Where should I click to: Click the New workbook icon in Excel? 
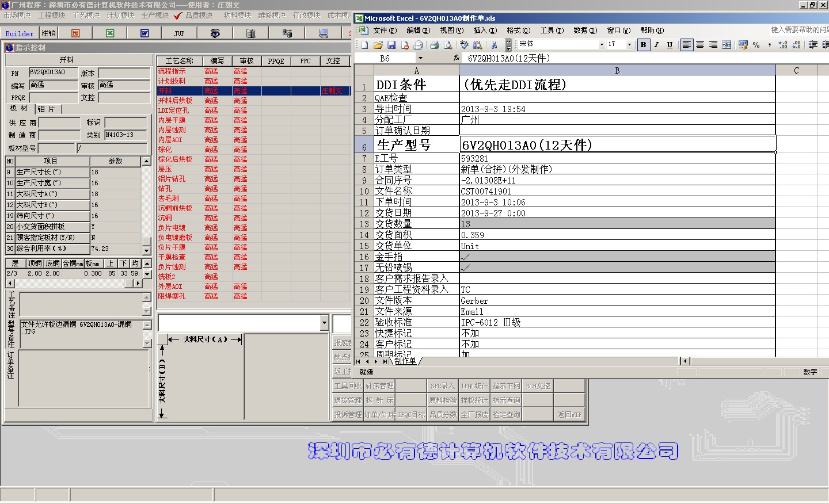click(x=364, y=45)
